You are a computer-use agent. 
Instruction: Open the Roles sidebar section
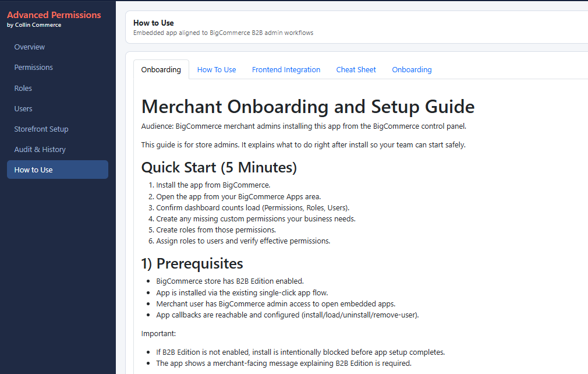pos(58,88)
